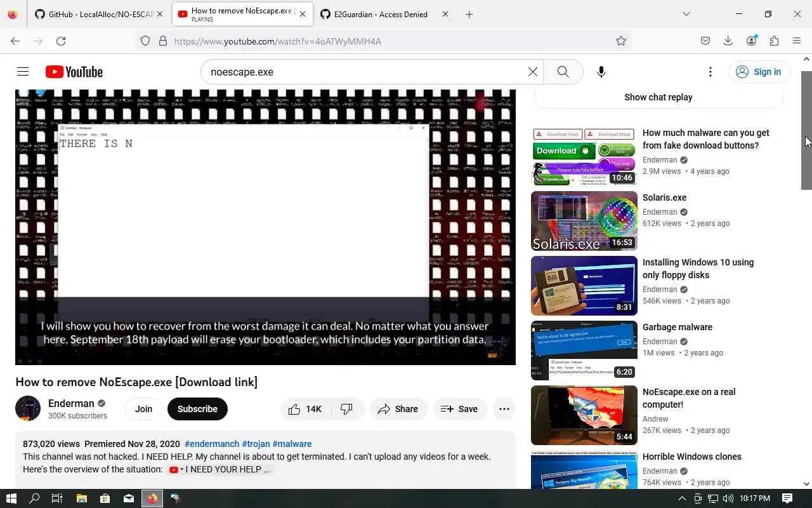Screen dimensions: 812x508
Task: Subscribe to Enderman channel
Action: [197, 409]
